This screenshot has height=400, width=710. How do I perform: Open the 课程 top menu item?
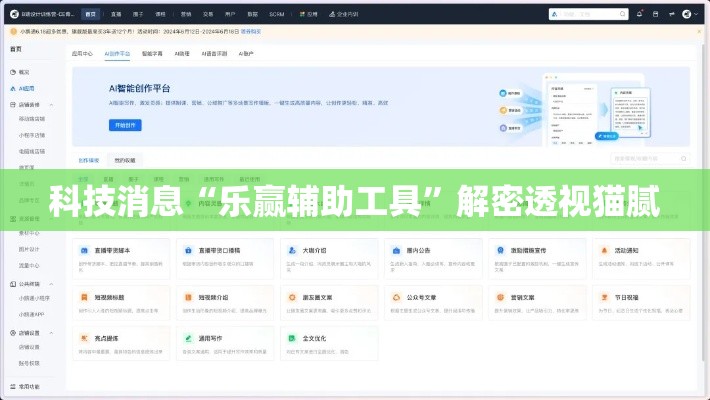coord(160,14)
